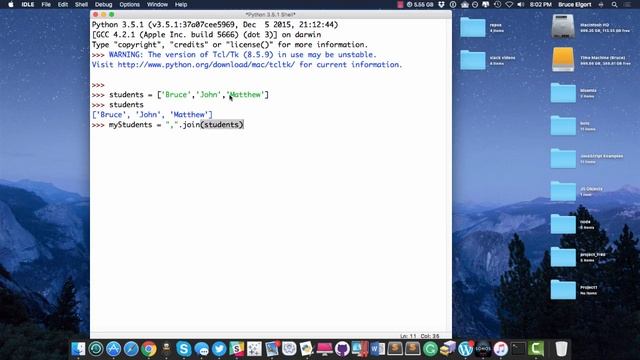The height and width of the screenshot is (360, 640).
Task: Open WordPress app in the Dock
Action: click(466, 349)
